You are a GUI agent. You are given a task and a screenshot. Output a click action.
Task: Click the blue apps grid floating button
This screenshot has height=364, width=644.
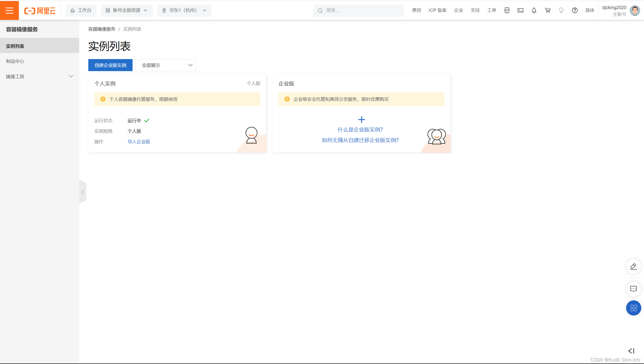coord(633,308)
